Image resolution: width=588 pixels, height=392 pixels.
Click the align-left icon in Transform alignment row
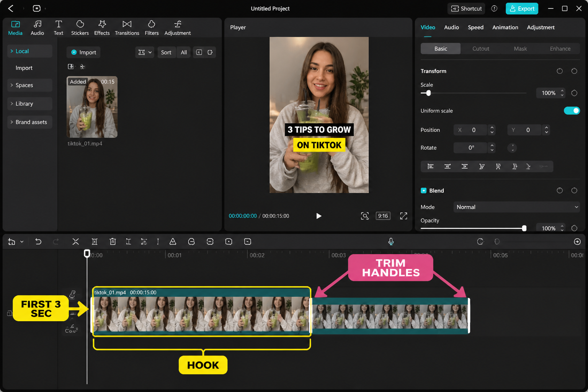[x=431, y=167]
